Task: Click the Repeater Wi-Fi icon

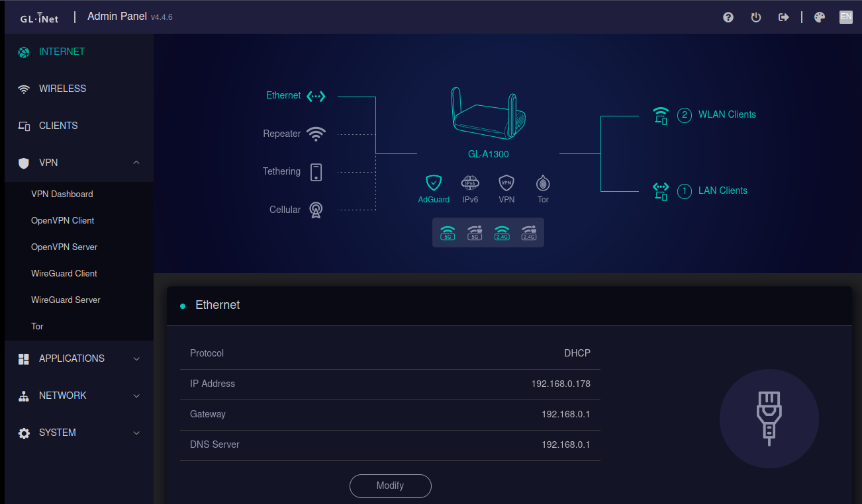Action: 316,134
